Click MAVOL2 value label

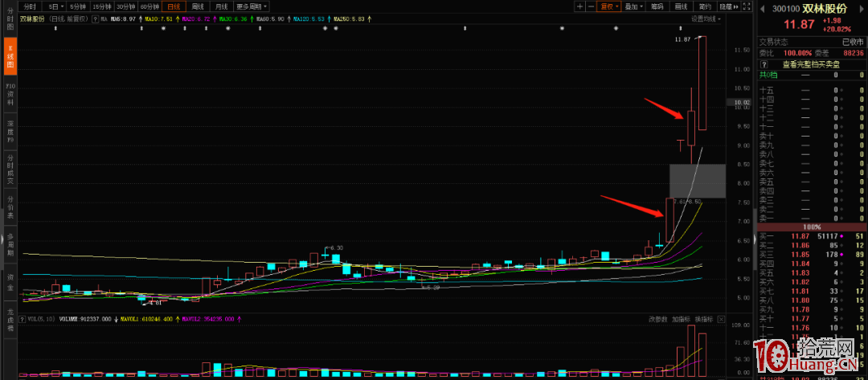(x=207, y=319)
